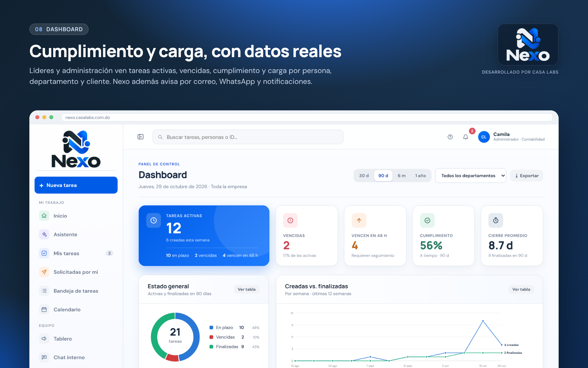The height and width of the screenshot is (368, 588).
Task: Click the 21 tareas donut chart
Action: (x=175, y=337)
